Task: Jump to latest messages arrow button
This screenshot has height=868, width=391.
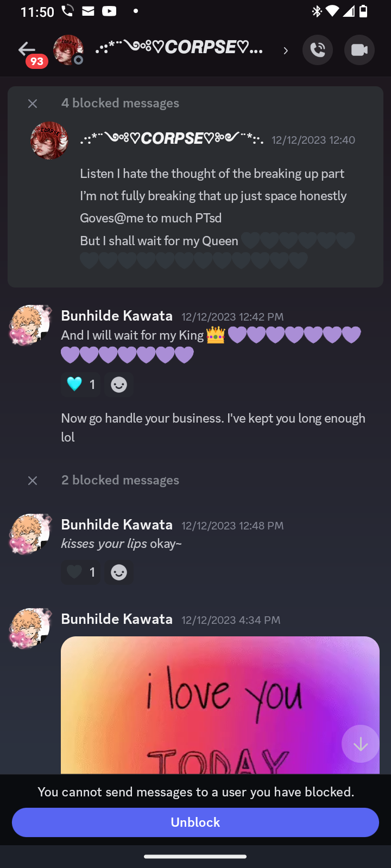Action: pos(361,744)
